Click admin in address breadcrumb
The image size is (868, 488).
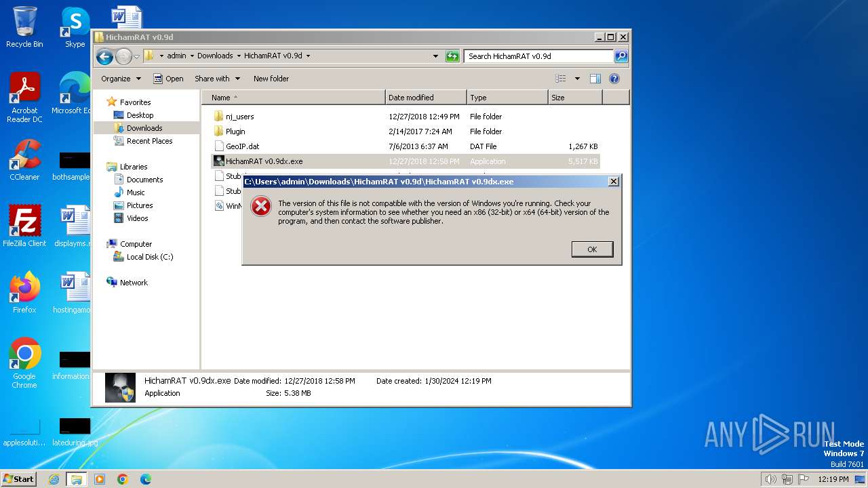[x=176, y=56]
